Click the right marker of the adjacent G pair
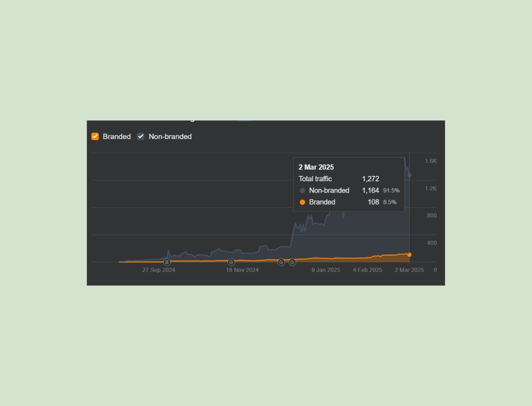 coord(292,262)
